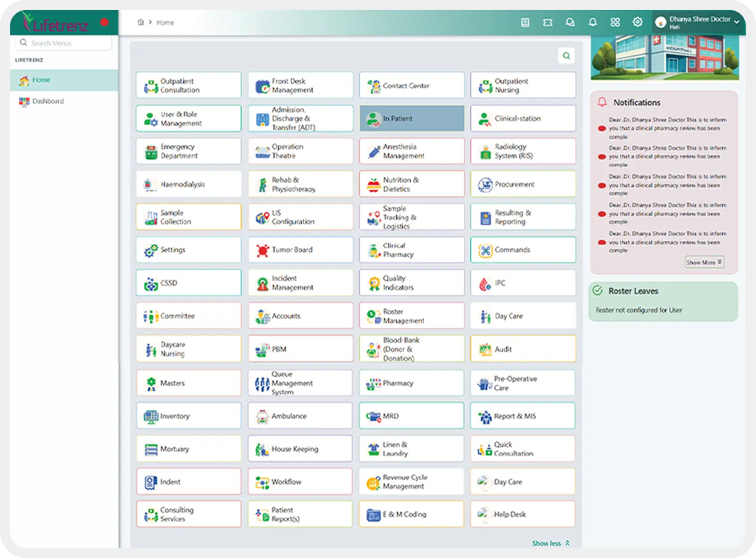
Task: Open the Ambulance module
Action: coord(300,415)
